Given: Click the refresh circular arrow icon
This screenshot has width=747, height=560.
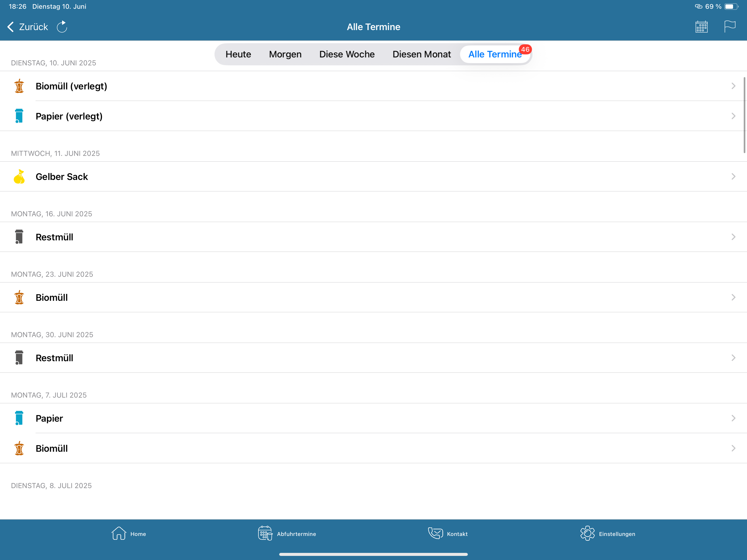Looking at the screenshot, I should point(62,27).
